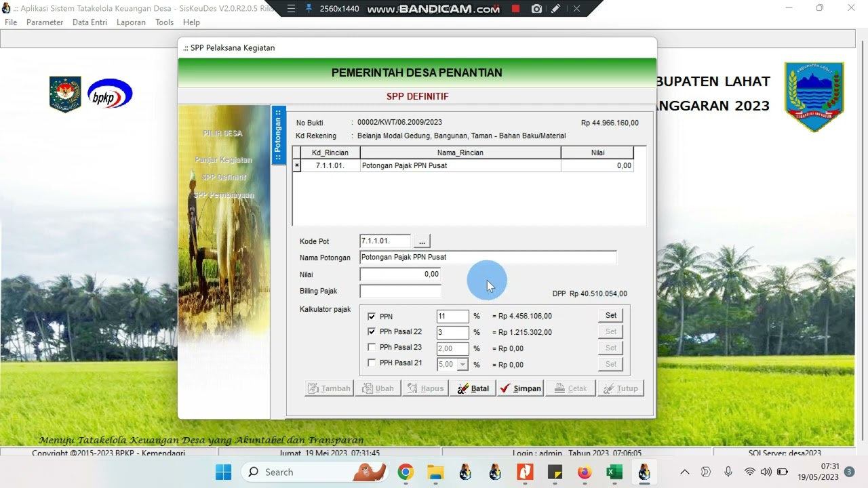Screen dimensions: 868x488
Task: Open the Bandicam hamburger menu
Action: [x=291, y=9]
